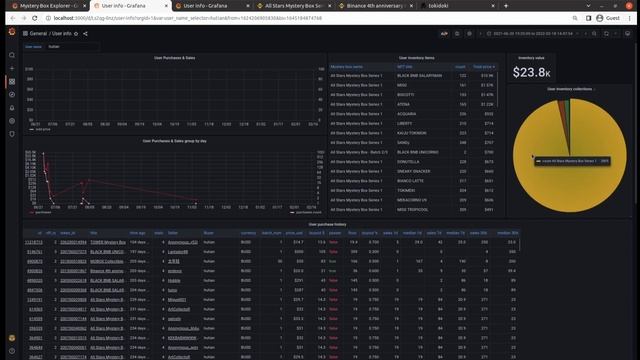Open the Alerting bell icon in sidebar
640x360 pixels.
12,108
